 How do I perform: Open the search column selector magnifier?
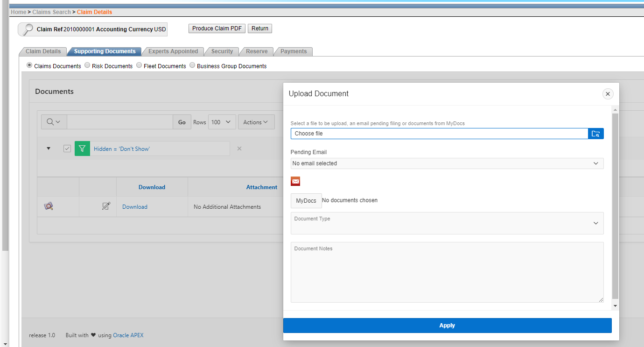(x=54, y=122)
